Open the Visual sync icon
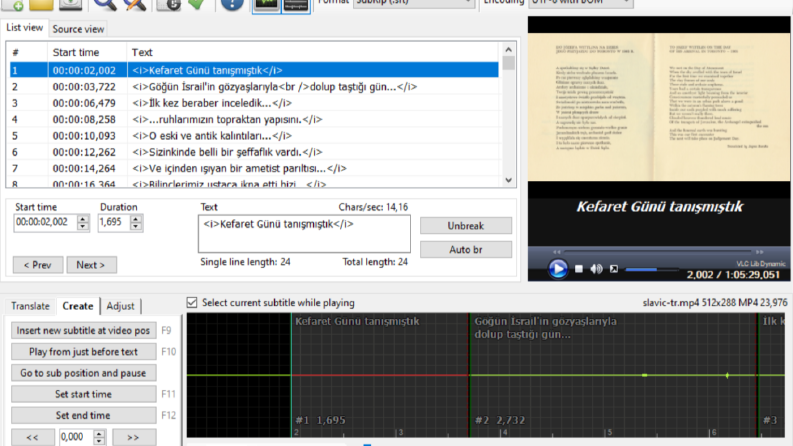793x446 pixels. pyautogui.click(x=169, y=4)
